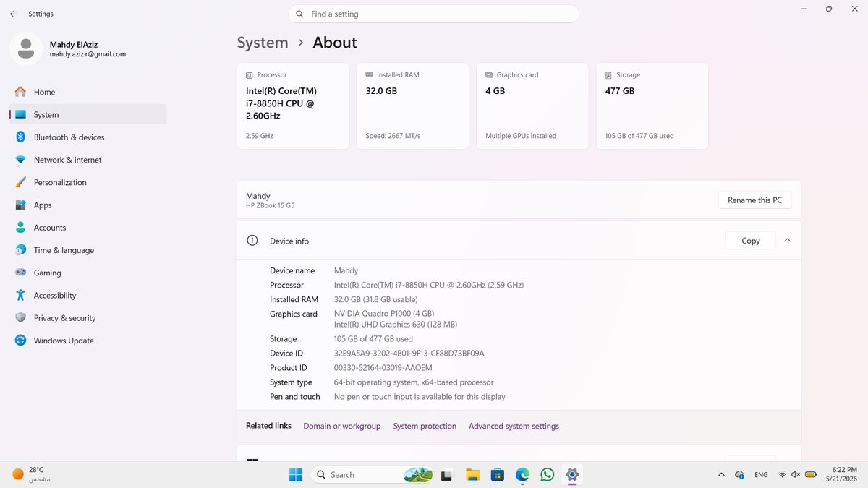Image resolution: width=868 pixels, height=488 pixels.
Task: Click the Installed RAM summary card
Action: click(412, 106)
